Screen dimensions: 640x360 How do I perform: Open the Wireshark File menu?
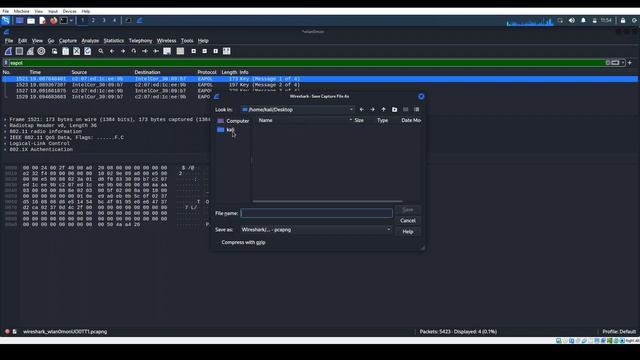9,41
